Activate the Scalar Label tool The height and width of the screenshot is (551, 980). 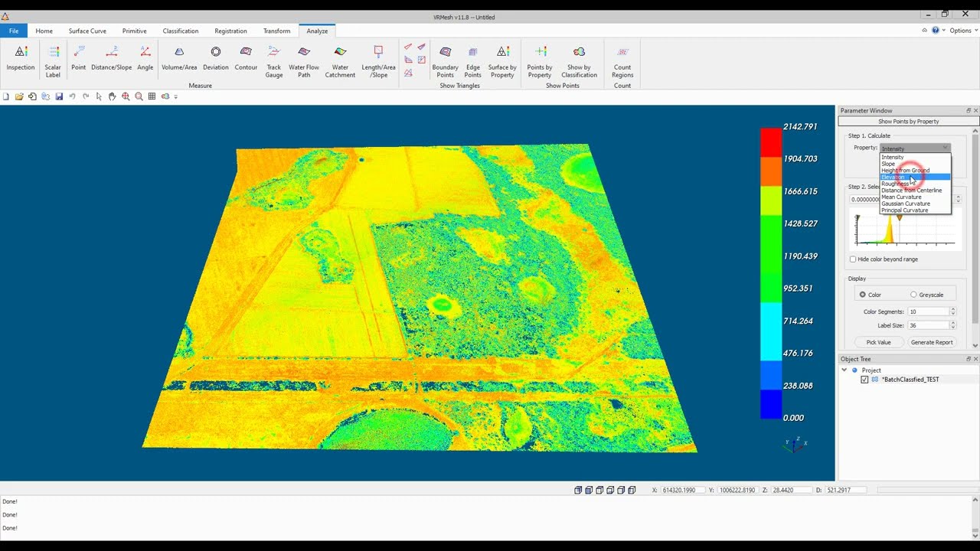point(53,61)
